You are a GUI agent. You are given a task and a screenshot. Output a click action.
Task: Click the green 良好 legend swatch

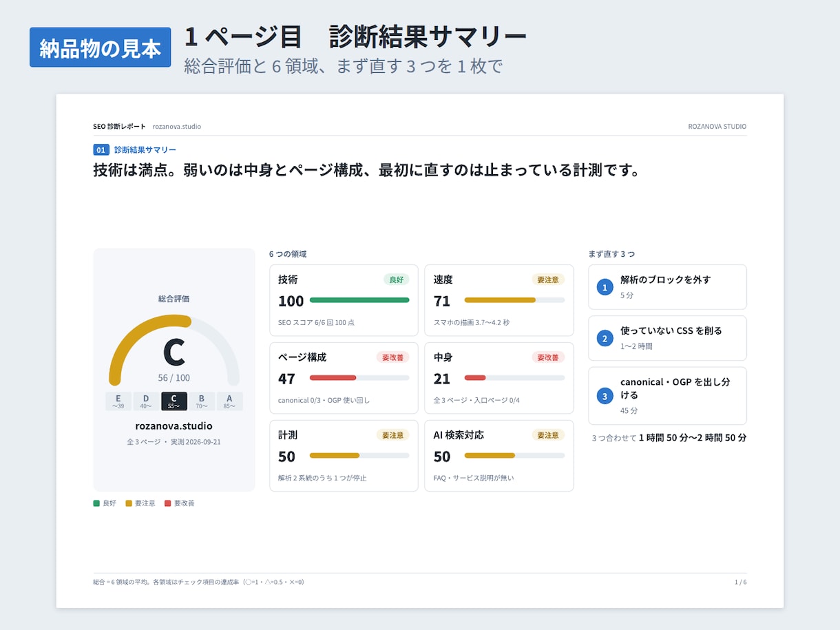[96, 503]
